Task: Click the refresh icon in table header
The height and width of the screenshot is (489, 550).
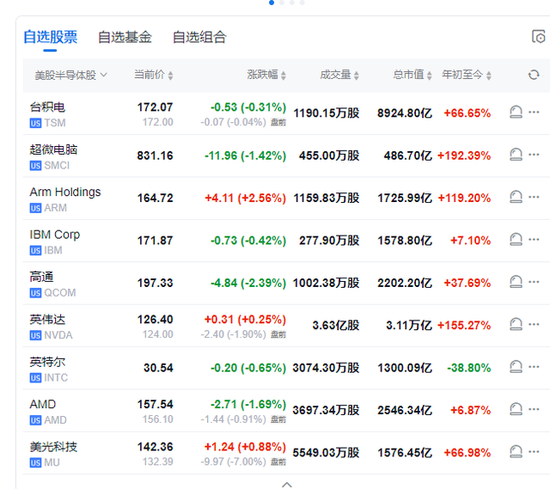Action: (534, 75)
